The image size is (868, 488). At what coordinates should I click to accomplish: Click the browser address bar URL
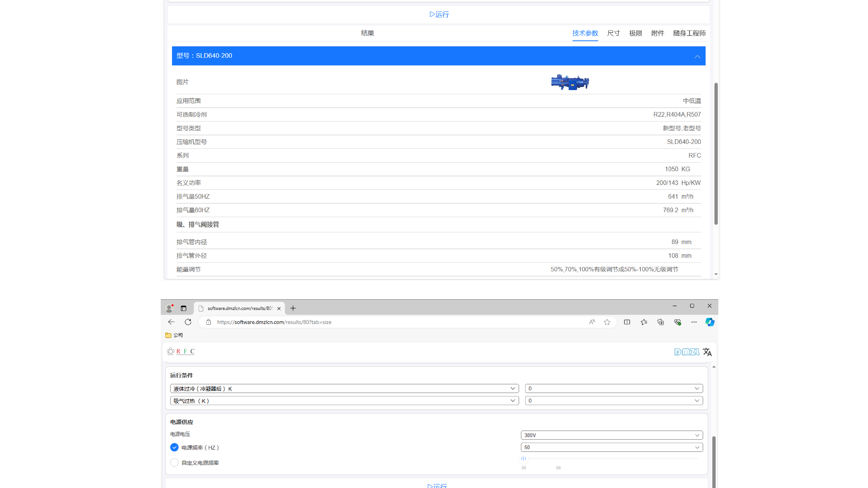point(274,322)
